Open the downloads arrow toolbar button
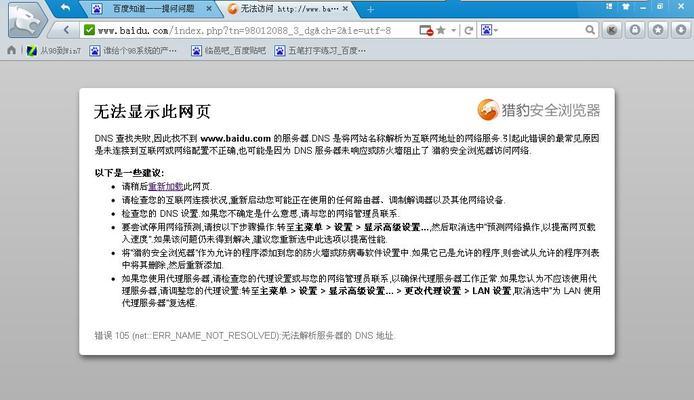 point(681,30)
